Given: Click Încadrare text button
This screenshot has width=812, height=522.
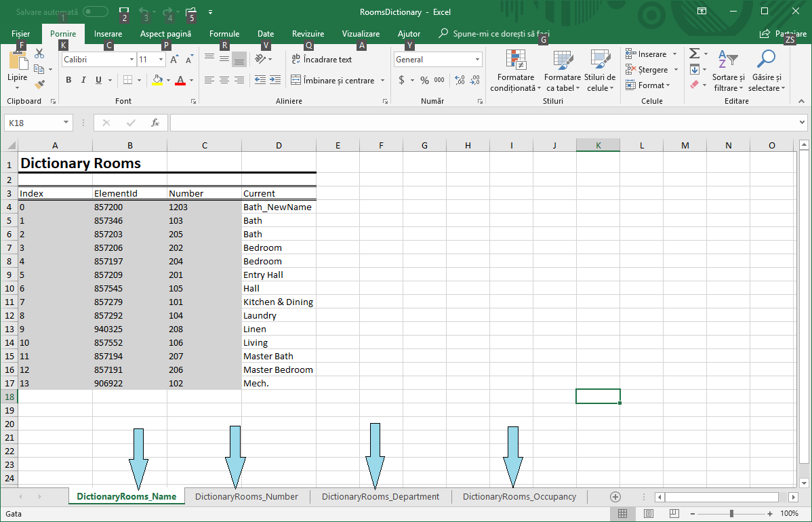Looking at the screenshot, I should pyautogui.click(x=321, y=60).
